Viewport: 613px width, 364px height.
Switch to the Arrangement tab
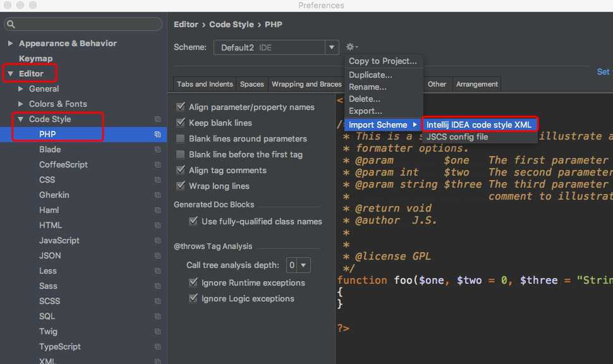click(477, 84)
